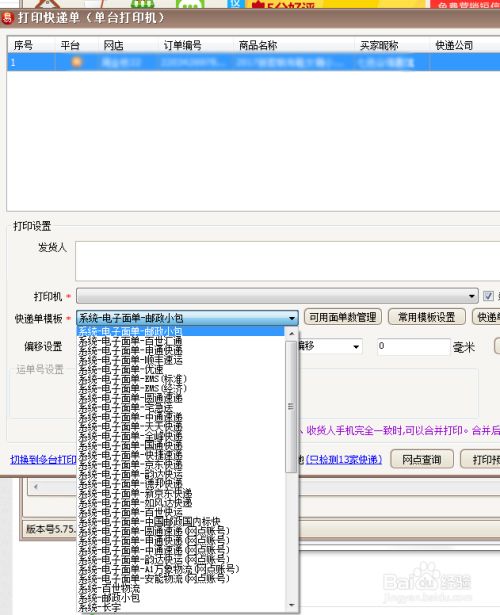Click the 网点查询 button

tap(422, 459)
